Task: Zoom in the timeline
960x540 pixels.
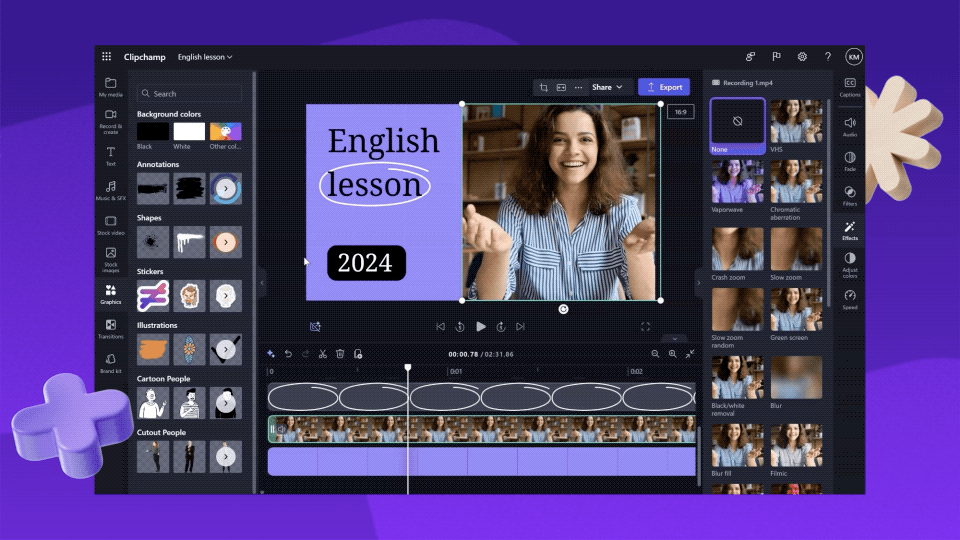Action: coord(672,354)
